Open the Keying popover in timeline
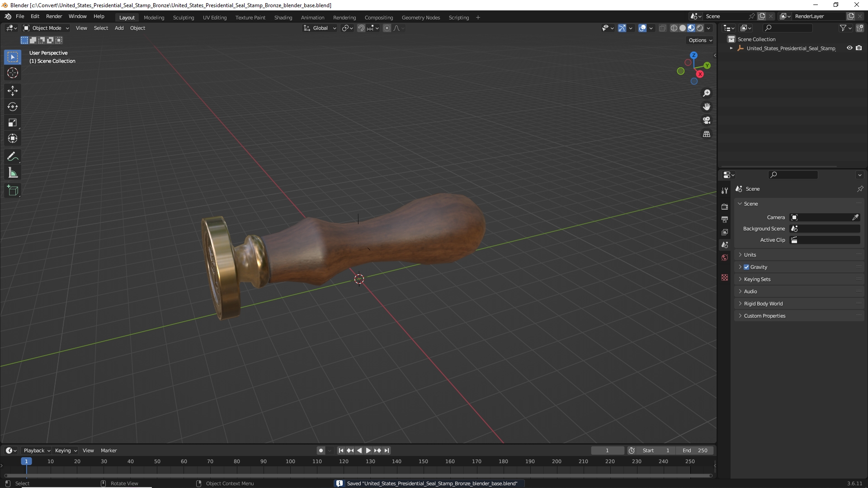The width and height of the screenshot is (868, 488). tap(66, 450)
